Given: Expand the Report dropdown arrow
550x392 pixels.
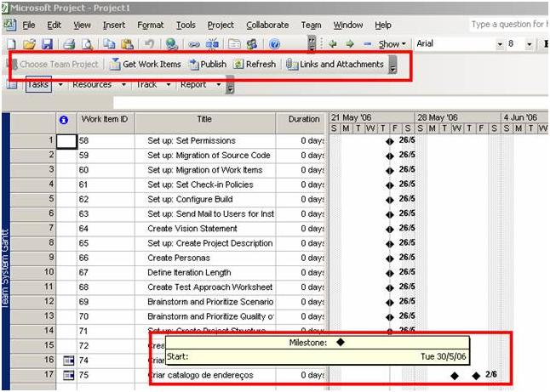Looking at the screenshot, I should click(219, 85).
